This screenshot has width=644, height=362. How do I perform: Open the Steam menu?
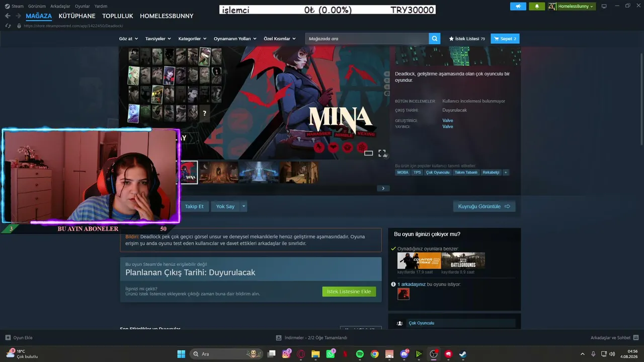(15, 6)
